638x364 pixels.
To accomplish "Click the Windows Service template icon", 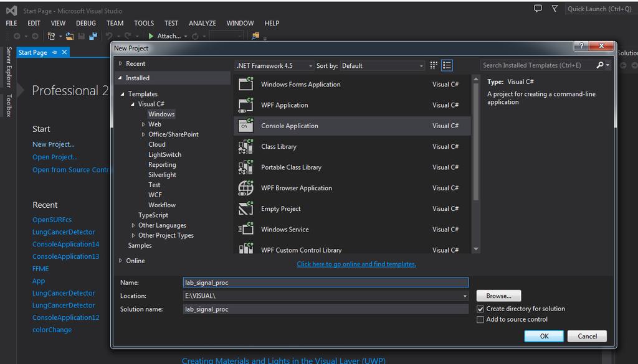I will click(245, 229).
